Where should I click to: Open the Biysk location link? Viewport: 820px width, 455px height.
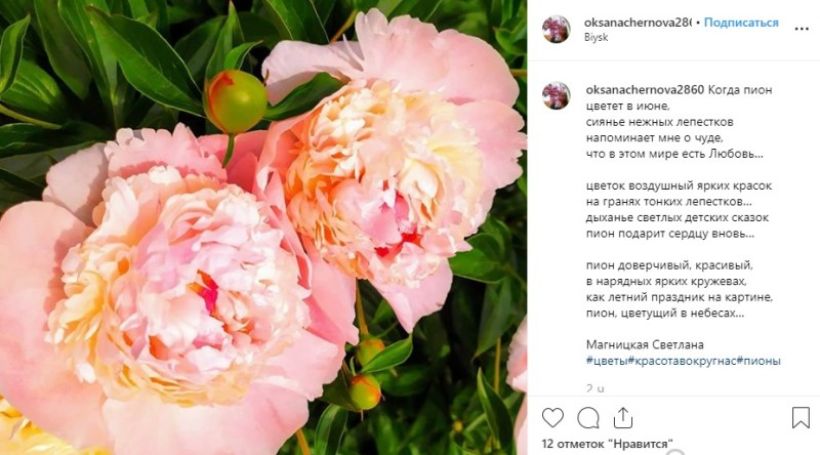pos(596,38)
